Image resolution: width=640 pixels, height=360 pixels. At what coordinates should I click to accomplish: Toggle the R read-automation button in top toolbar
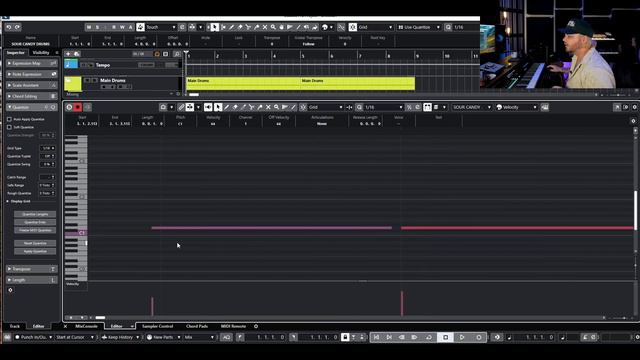pyautogui.click(x=114, y=27)
